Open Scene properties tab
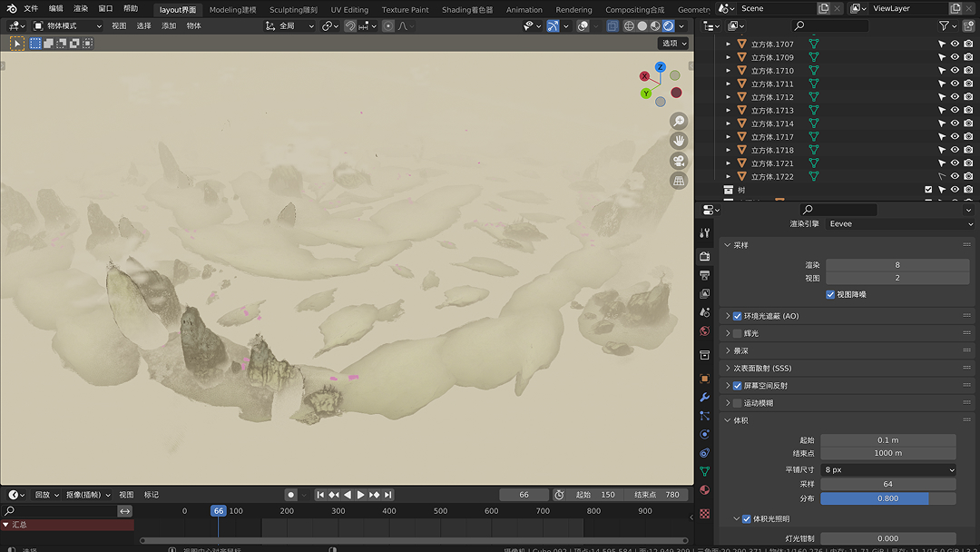The image size is (980, 552). (704, 312)
